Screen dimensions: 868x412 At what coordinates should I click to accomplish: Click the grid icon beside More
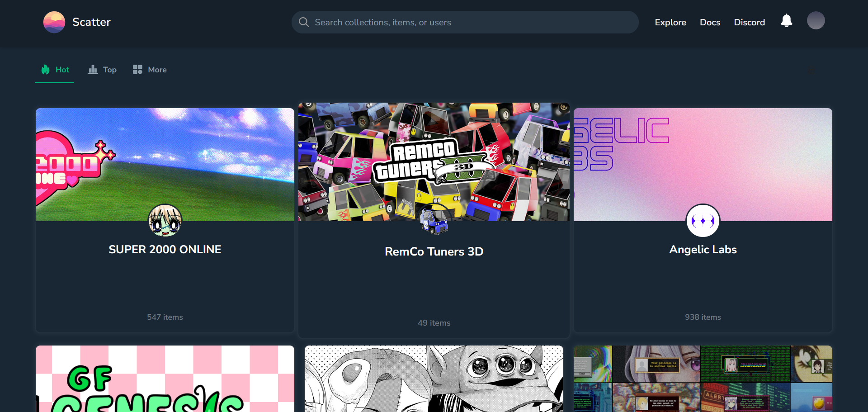[137, 69]
